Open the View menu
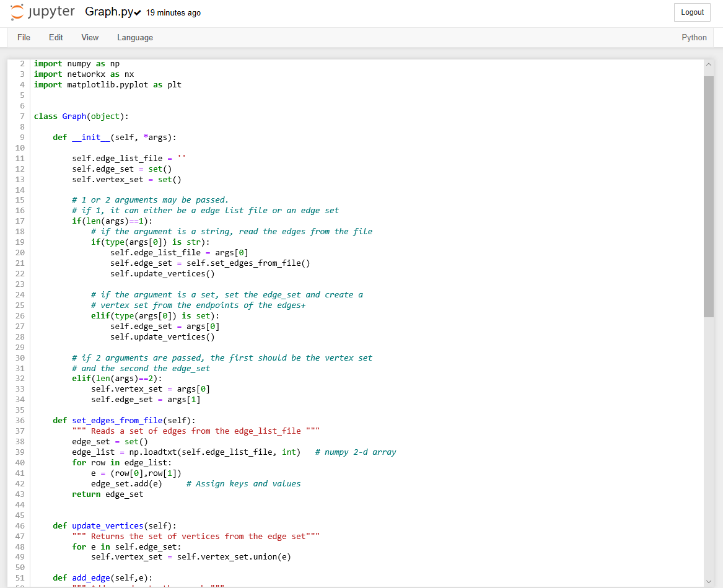This screenshot has width=723, height=588. (90, 37)
